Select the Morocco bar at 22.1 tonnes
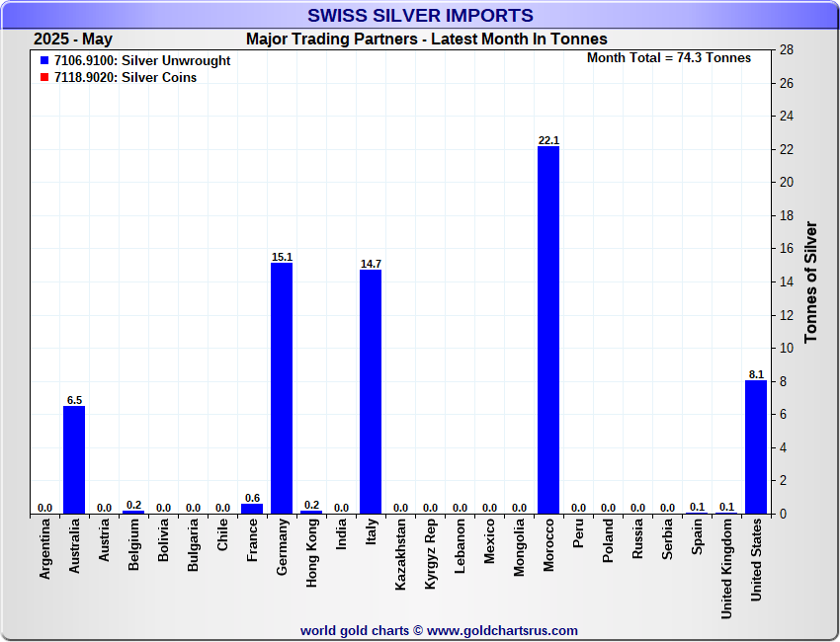The width and height of the screenshot is (840, 642). (x=548, y=330)
